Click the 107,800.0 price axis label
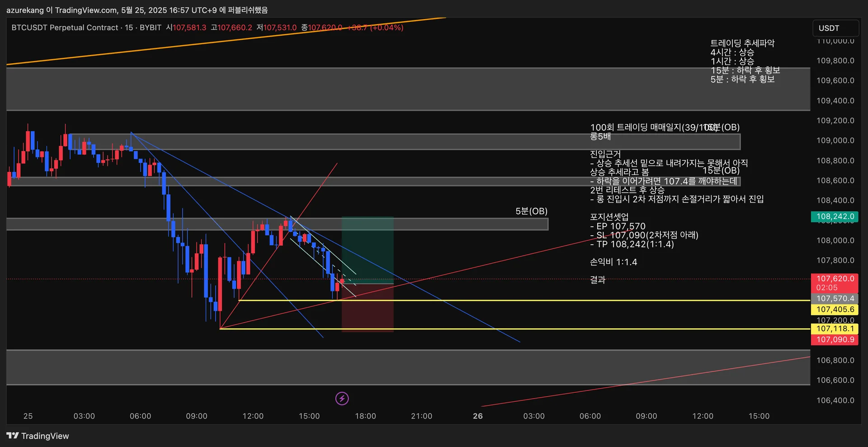Screen dimensions: 868x447 (835, 261)
